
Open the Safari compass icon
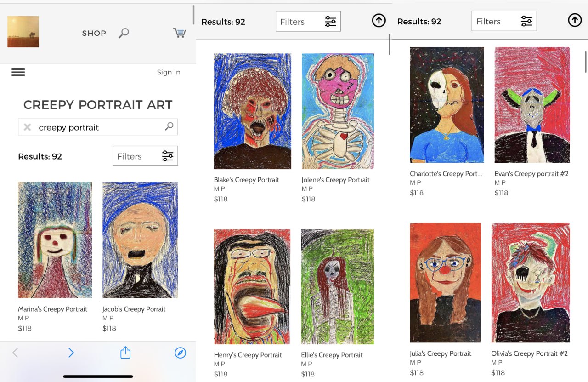point(181,353)
